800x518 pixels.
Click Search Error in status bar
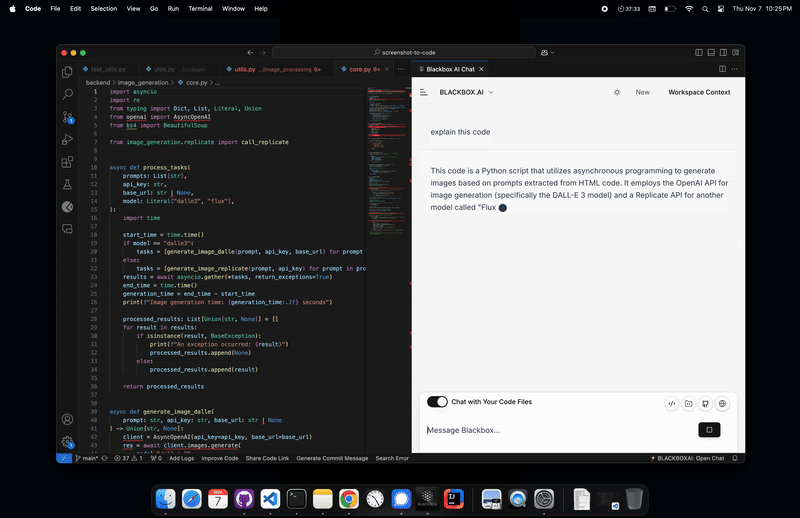392,458
